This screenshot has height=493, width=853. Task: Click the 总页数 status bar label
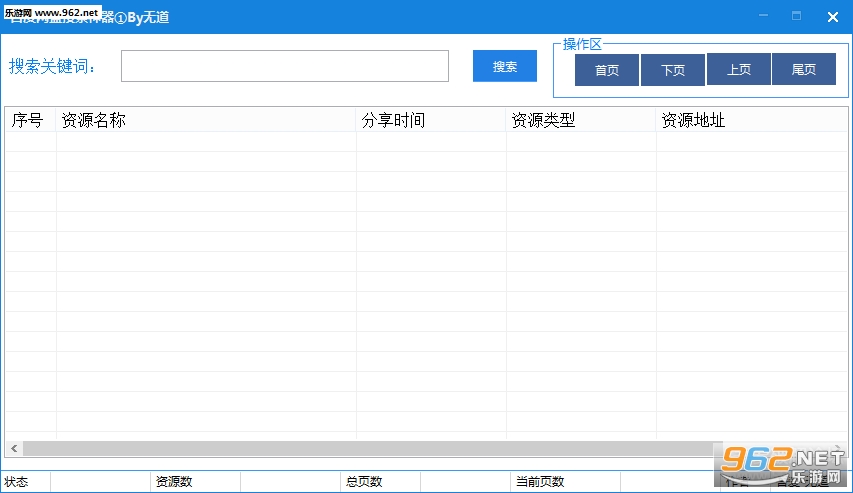click(364, 482)
